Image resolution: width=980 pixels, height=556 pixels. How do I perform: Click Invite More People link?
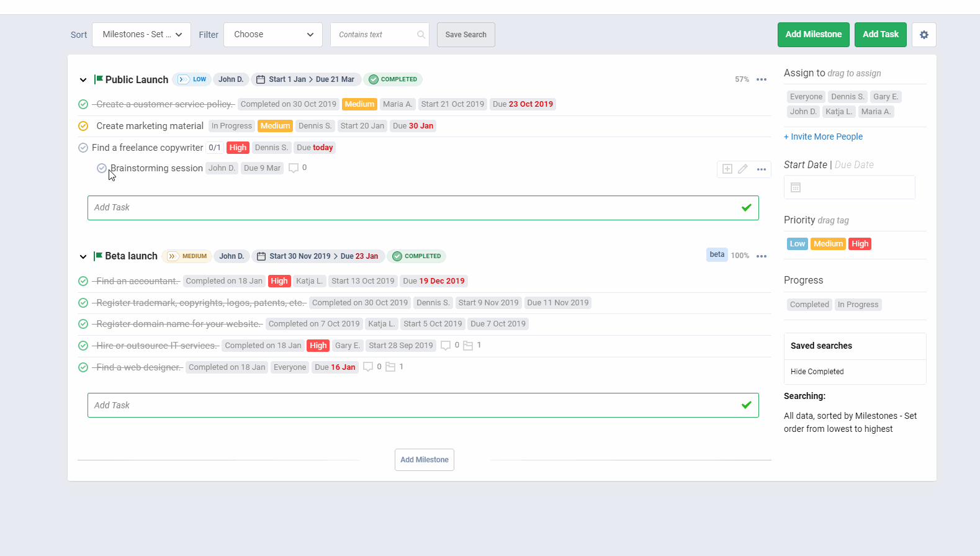[823, 137]
